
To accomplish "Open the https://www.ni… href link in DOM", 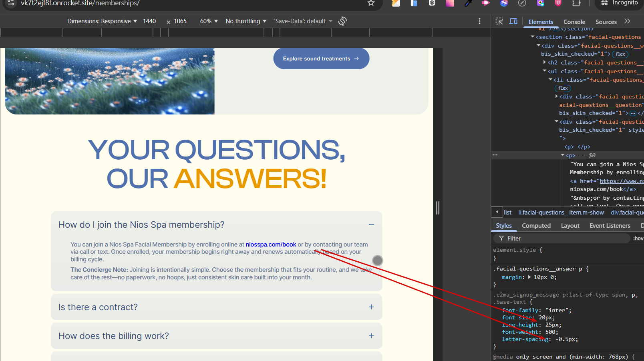I will (x=622, y=181).
